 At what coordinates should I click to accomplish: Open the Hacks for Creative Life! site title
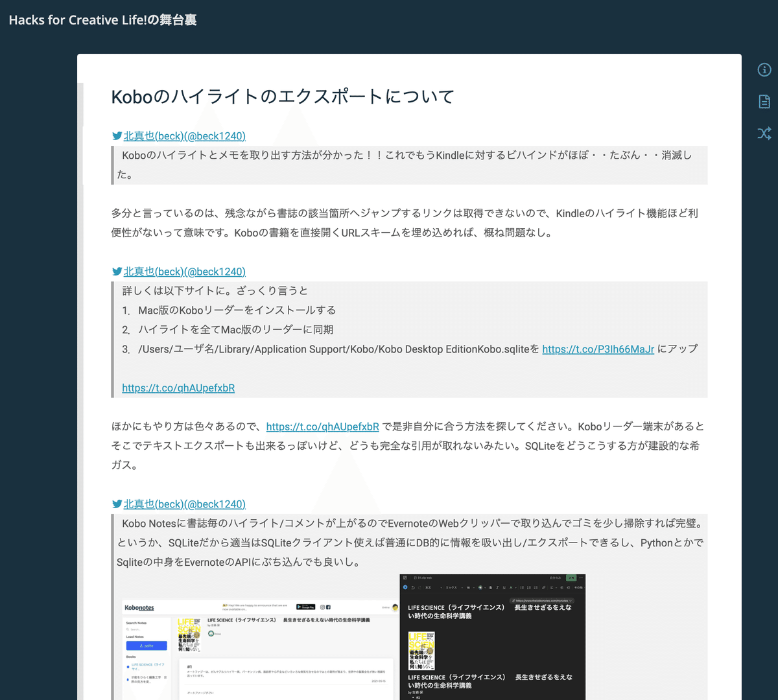point(102,20)
